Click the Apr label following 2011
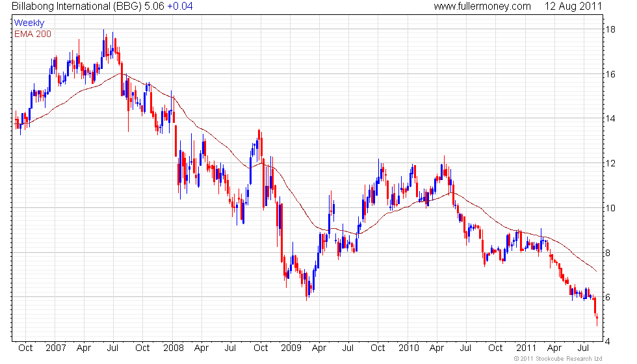The width and height of the screenshot is (637, 364). point(554,348)
